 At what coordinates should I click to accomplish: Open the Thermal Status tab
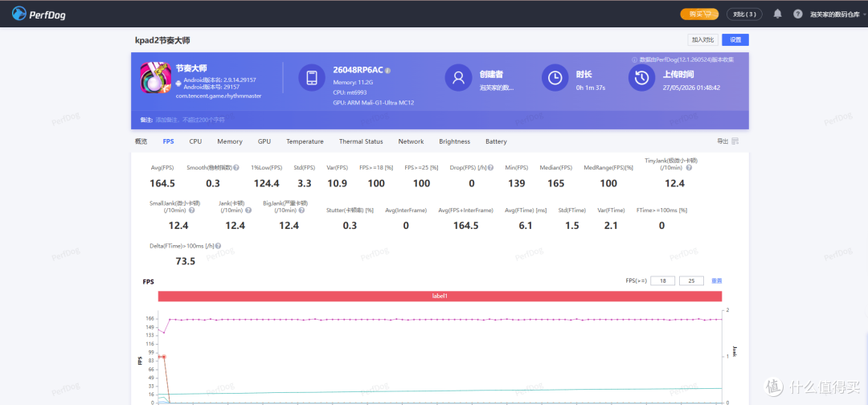[361, 141]
